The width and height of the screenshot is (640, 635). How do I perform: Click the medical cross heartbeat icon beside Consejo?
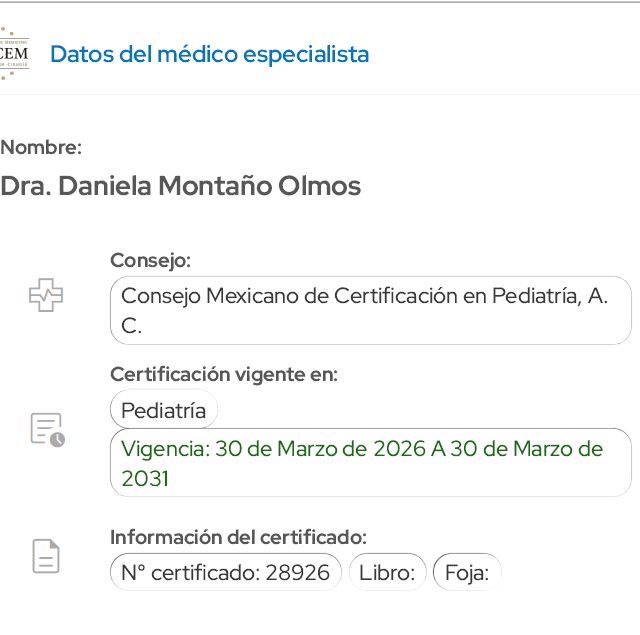click(46, 295)
